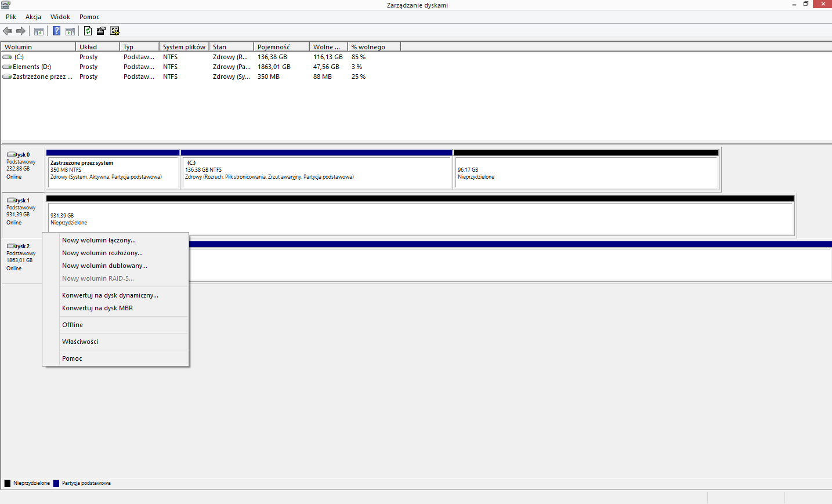This screenshot has width=832, height=504.
Task: Toggle the console tree pane icon
Action: (39, 31)
